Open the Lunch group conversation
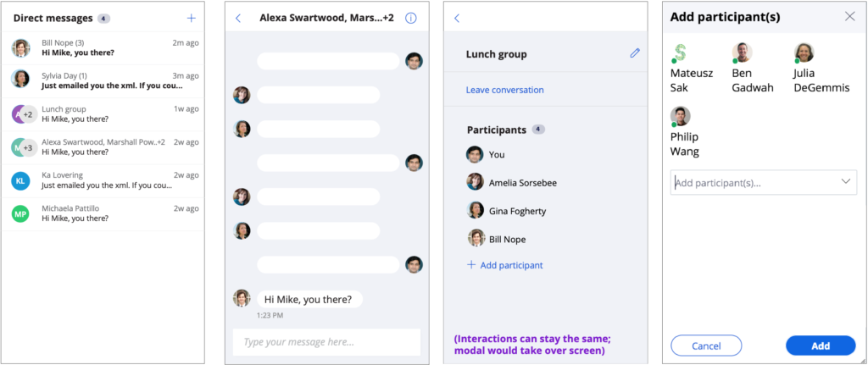Viewport: 868px width, 365px height. (103, 114)
